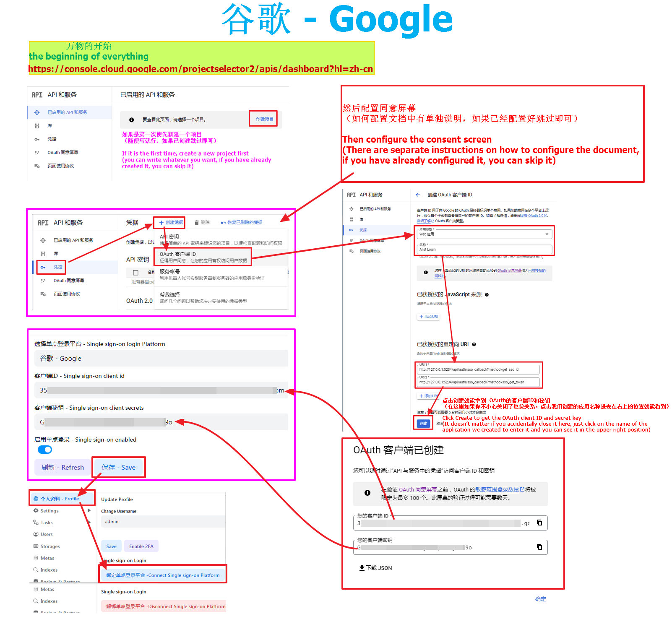The image size is (672, 619).
Task: Click Enable 2FA button
Action: (x=141, y=546)
